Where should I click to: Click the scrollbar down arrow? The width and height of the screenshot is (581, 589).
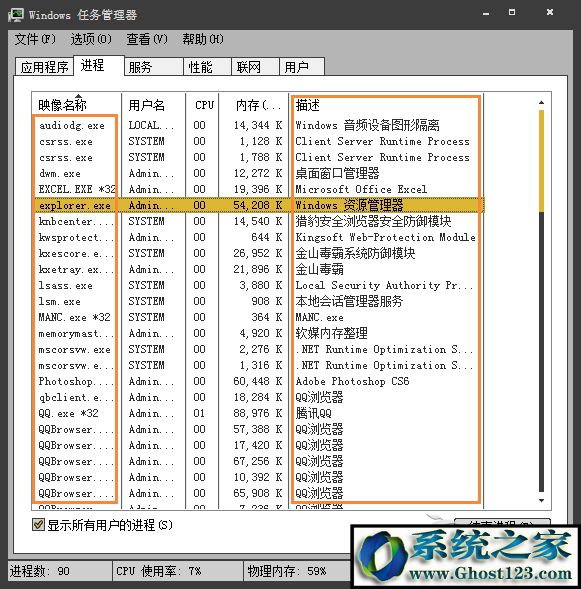pos(541,500)
